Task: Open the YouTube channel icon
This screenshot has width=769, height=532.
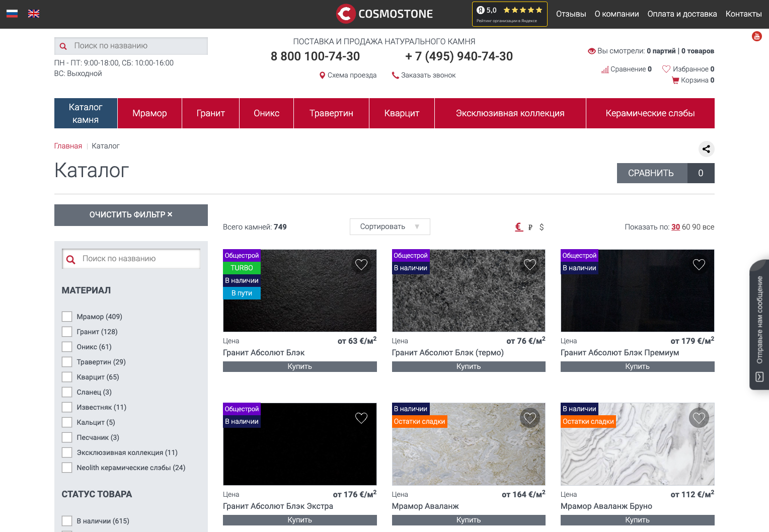Action: coord(756,36)
